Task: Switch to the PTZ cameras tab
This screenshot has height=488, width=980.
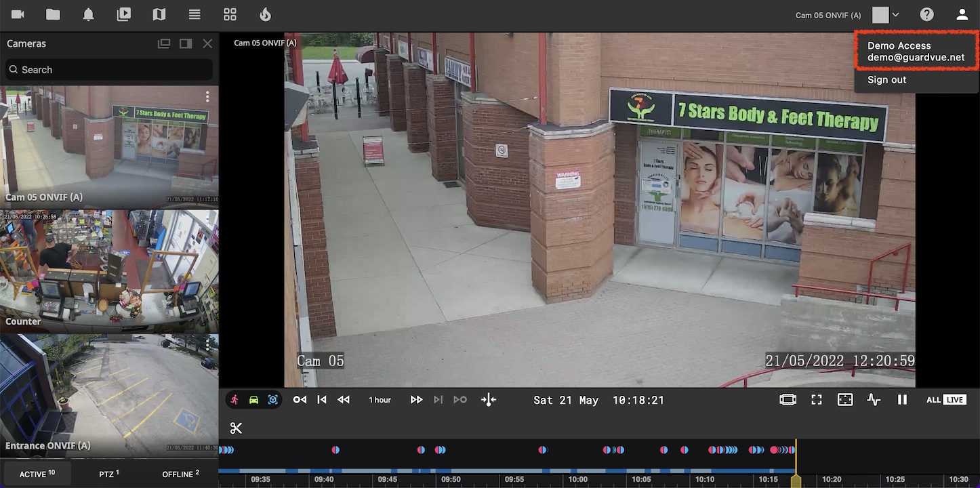Action: click(108, 474)
